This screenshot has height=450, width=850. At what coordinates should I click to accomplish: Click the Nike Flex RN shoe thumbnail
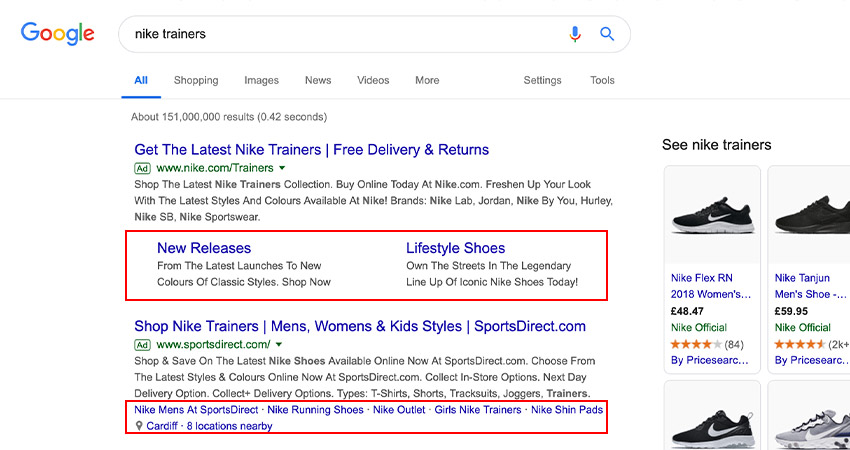click(x=712, y=215)
